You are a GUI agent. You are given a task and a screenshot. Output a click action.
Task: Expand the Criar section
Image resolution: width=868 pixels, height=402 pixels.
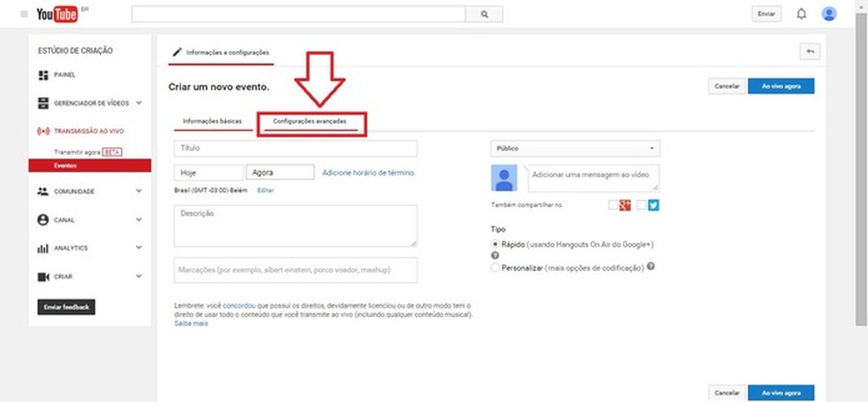(138, 276)
